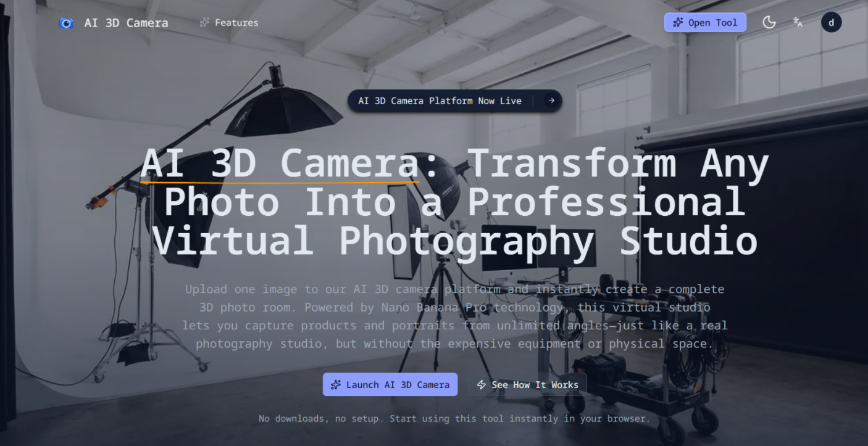Open the Features navigation item
The height and width of the screenshot is (446, 868).
[236, 23]
